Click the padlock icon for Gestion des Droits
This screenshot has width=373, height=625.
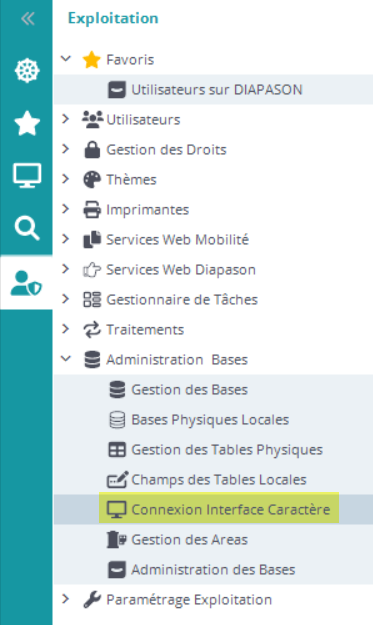click(92, 150)
